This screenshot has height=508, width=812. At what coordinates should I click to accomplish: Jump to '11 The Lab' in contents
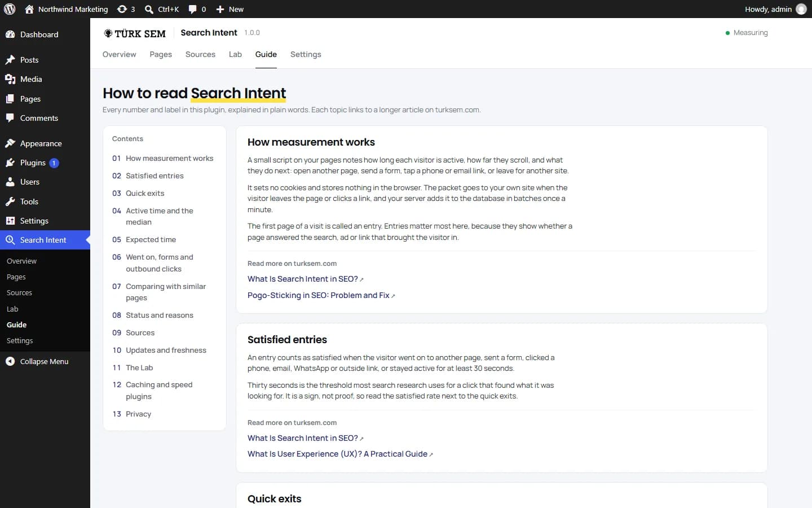(133, 367)
